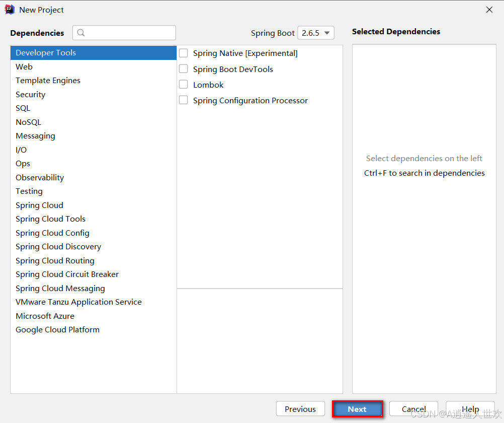Click the Lombok label text
Viewport: 504px width, 423px height.
(x=208, y=85)
